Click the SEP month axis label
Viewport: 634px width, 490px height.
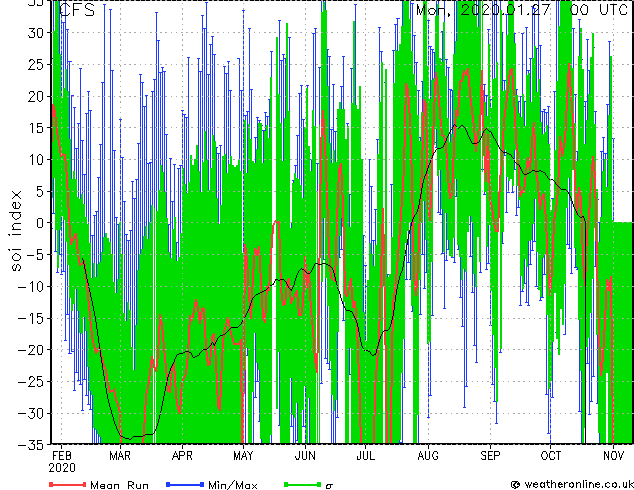(490, 456)
